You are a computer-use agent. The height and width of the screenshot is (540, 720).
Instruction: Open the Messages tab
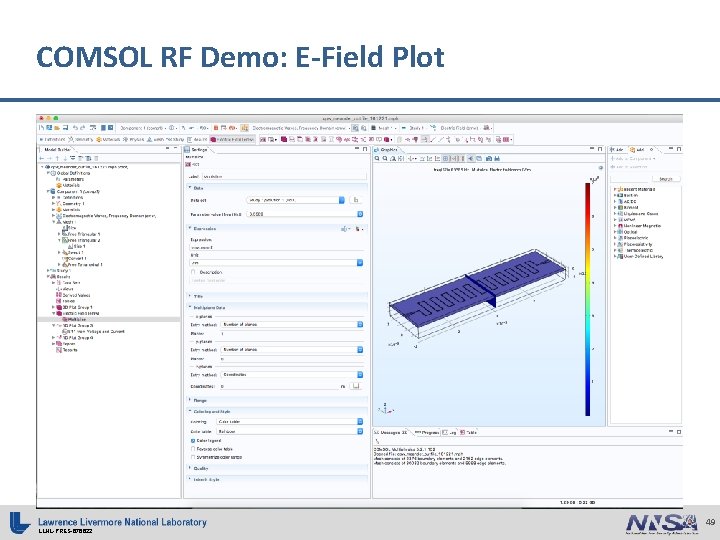(390, 433)
